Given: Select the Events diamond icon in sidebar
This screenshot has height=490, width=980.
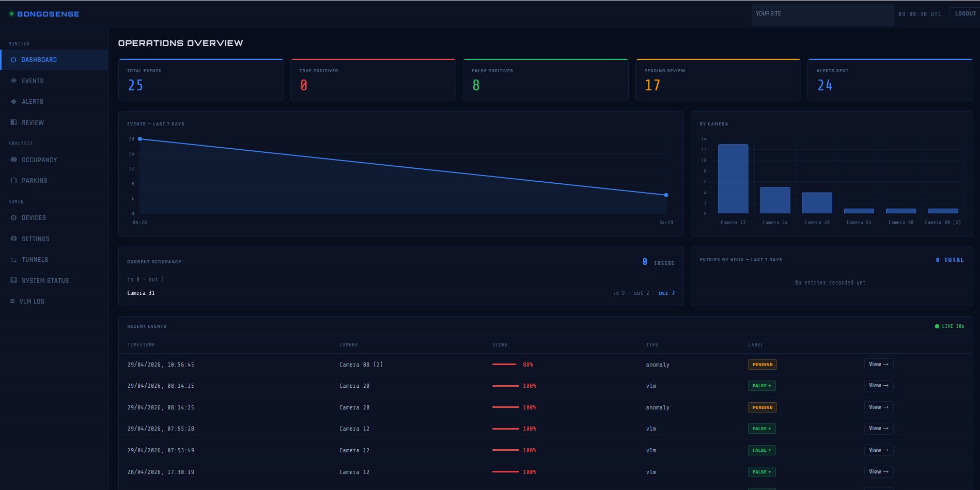Looking at the screenshot, I should click(13, 81).
